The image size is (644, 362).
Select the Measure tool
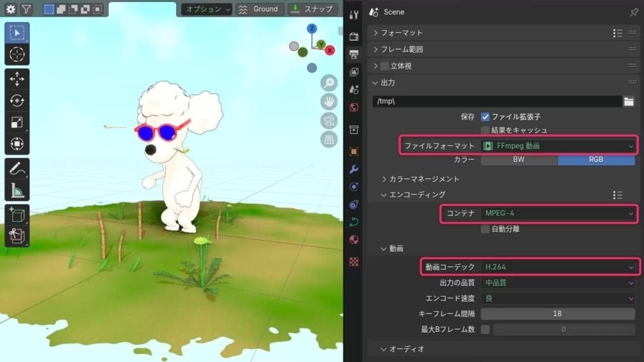17,190
